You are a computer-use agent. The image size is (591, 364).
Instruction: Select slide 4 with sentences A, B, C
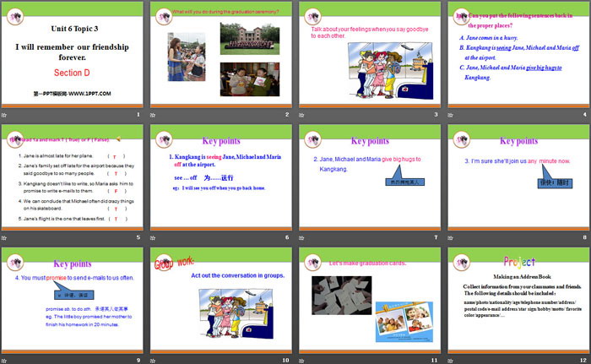coord(518,55)
